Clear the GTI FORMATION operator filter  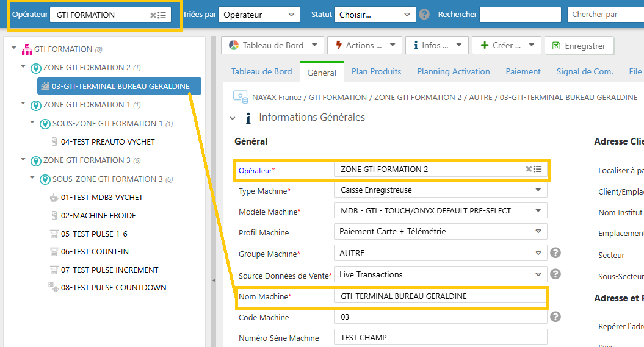click(x=153, y=15)
